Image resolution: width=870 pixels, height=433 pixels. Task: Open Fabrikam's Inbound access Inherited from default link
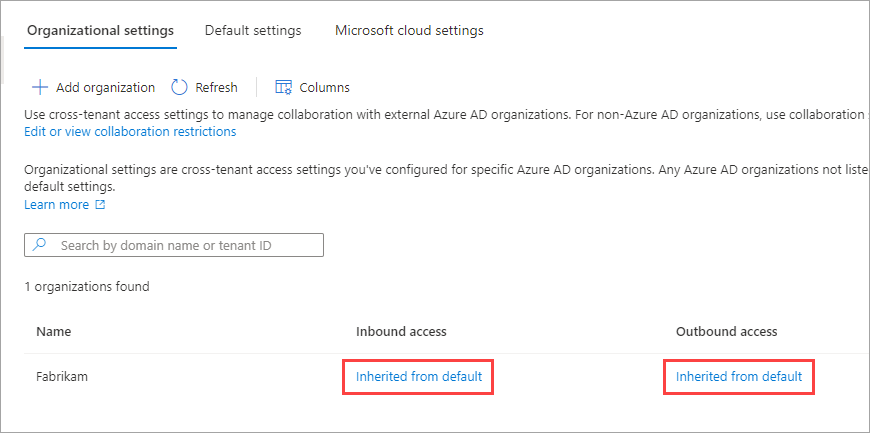click(419, 377)
